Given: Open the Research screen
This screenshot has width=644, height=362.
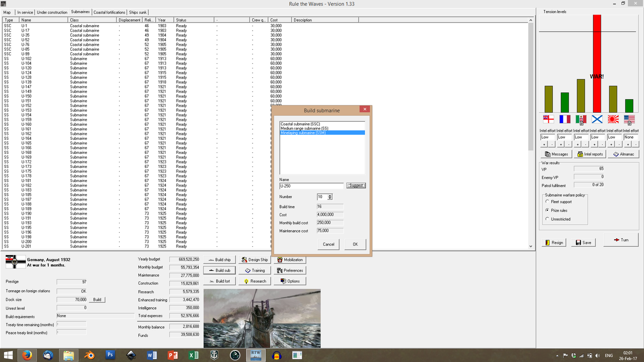Looking at the screenshot, I should [x=254, y=281].
